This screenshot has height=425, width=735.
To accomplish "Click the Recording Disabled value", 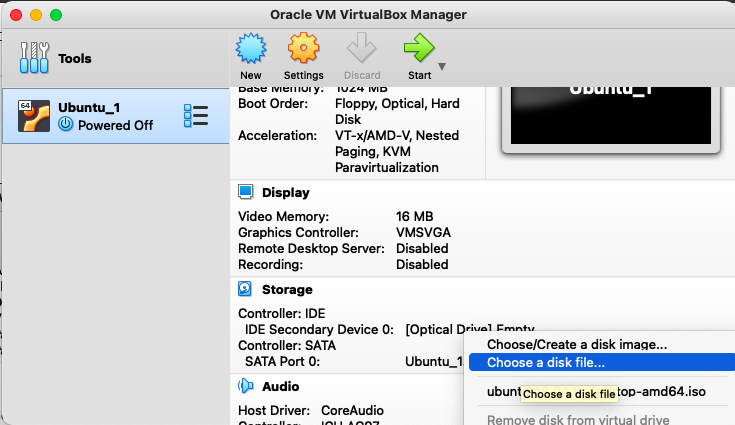I will (422, 264).
